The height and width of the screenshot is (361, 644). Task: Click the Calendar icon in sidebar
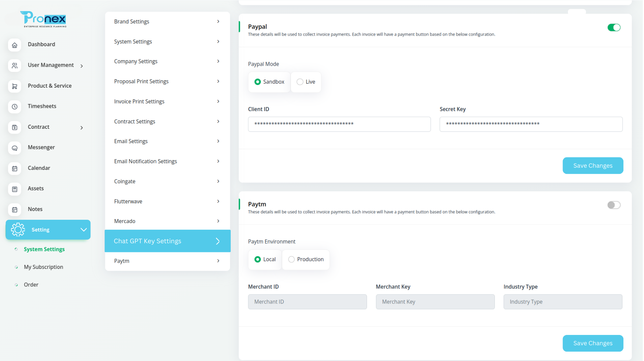[15, 168]
